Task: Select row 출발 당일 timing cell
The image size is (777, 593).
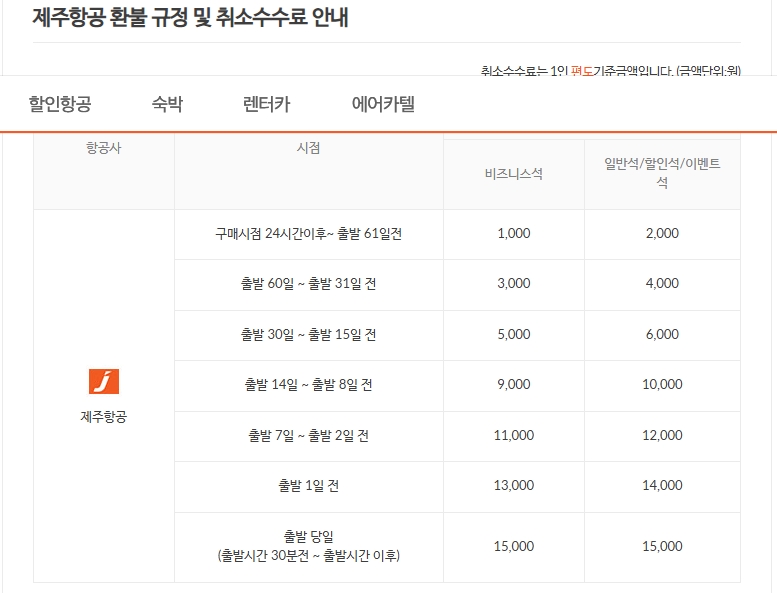Action: [x=308, y=546]
